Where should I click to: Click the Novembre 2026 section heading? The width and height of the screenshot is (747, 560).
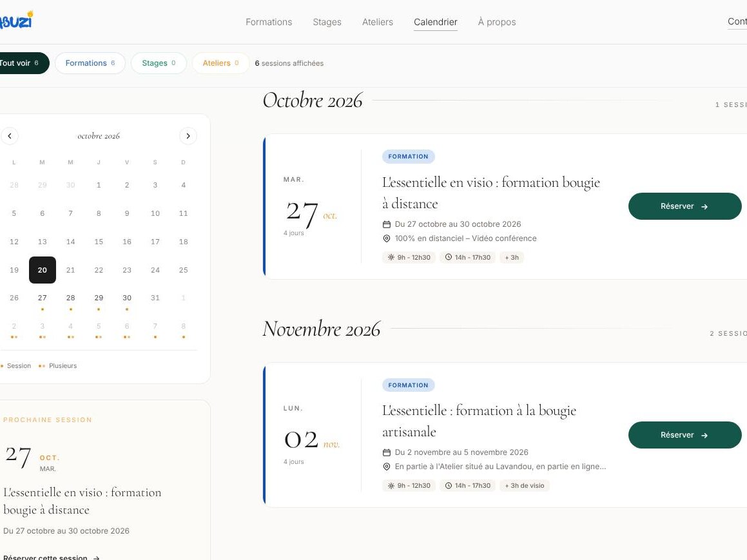point(322,329)
